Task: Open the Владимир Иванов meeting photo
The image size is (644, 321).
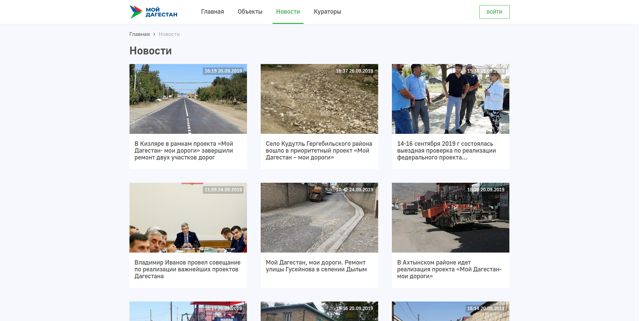Action: click(188, 218)
